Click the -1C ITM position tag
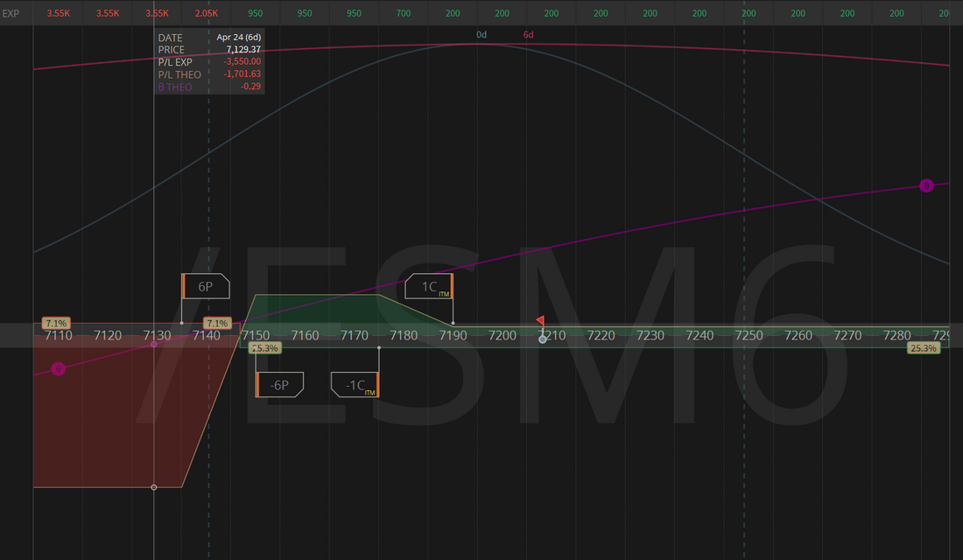963x560 pixels. pos(355,385)
